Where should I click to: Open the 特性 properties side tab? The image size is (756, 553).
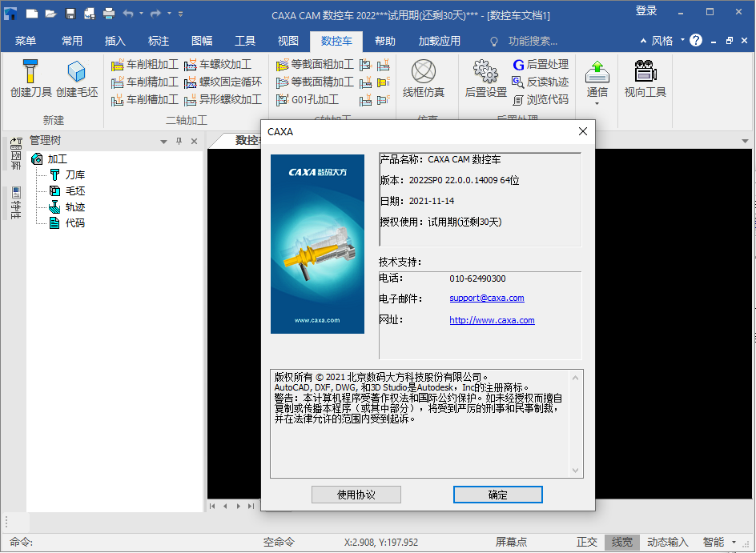point(16,202)
